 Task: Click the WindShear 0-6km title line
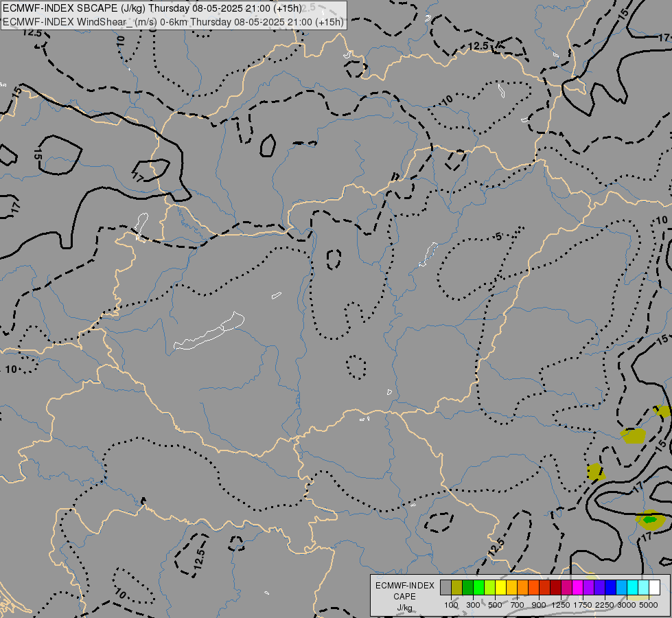173,22
